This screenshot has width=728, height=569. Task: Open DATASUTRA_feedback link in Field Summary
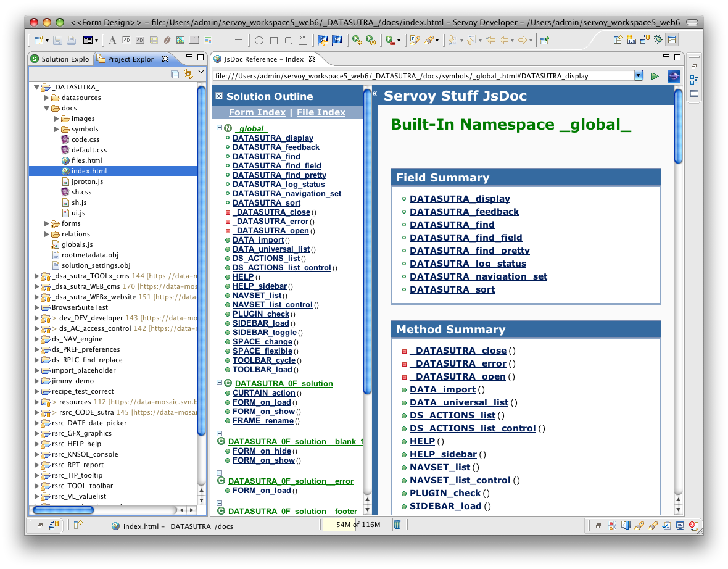(465, 212)
